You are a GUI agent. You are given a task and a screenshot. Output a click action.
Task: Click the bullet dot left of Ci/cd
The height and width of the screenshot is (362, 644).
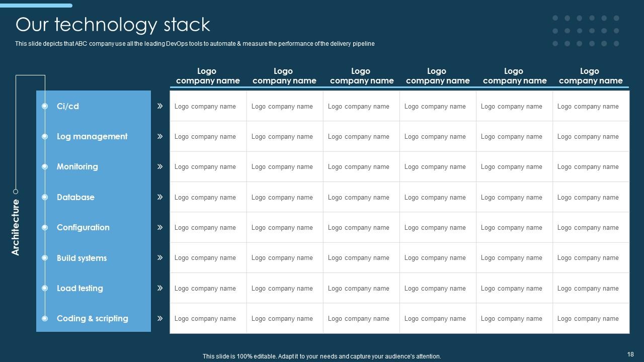[45, 106]
